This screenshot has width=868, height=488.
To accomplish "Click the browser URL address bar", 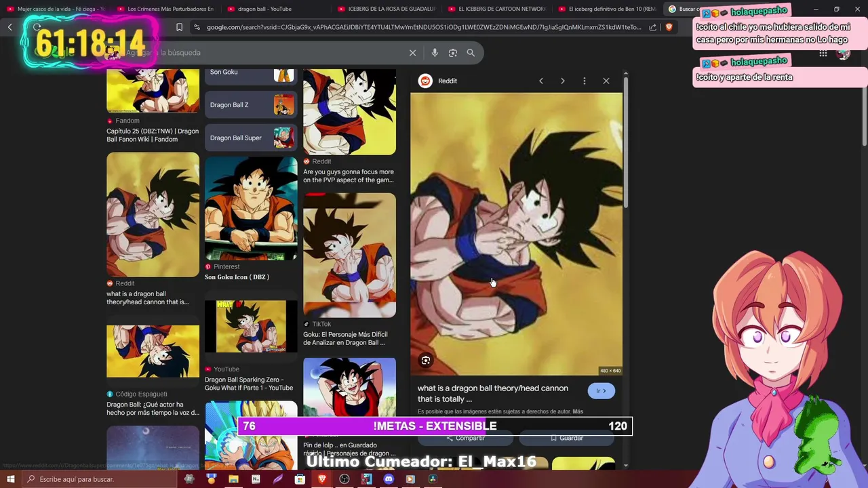I will [x=423, y=27].
